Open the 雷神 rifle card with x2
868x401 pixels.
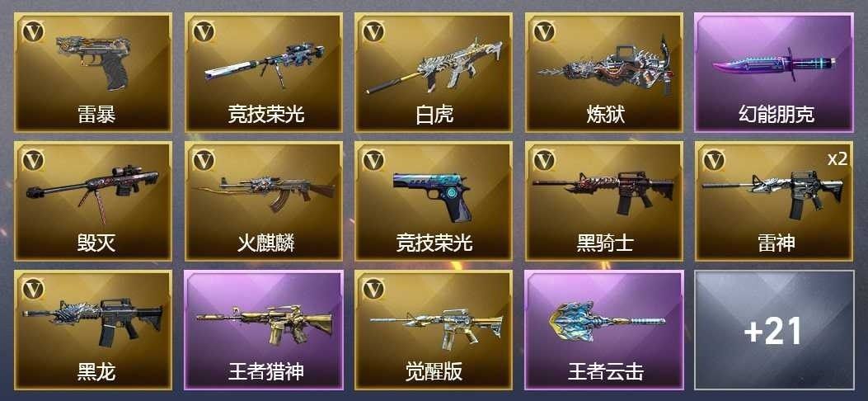coord(774,200)
